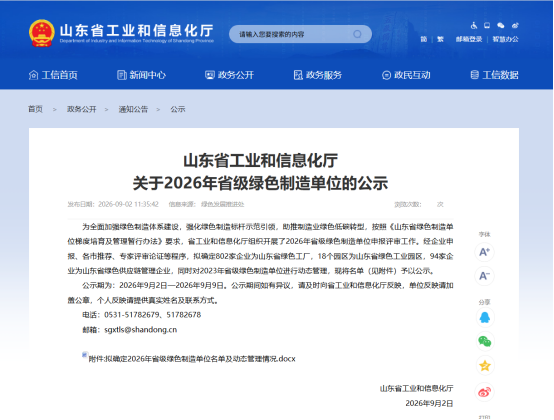The image size is (554, 420).
Task: Open the mobile version icon
Action: point(487,25)
